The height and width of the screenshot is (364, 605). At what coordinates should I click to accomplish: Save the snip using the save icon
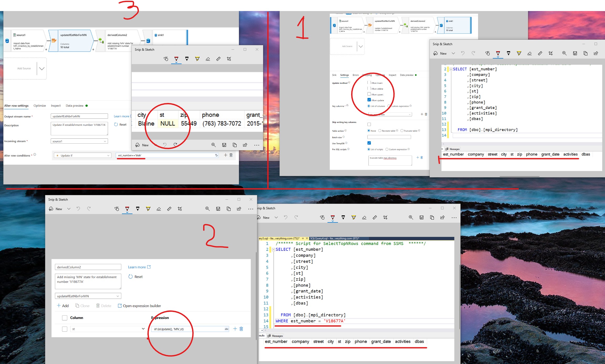tap(224, 145)
